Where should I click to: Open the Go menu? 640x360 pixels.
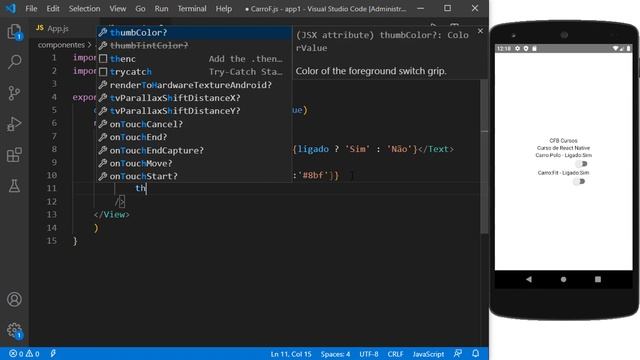click(x=140, y=9)
